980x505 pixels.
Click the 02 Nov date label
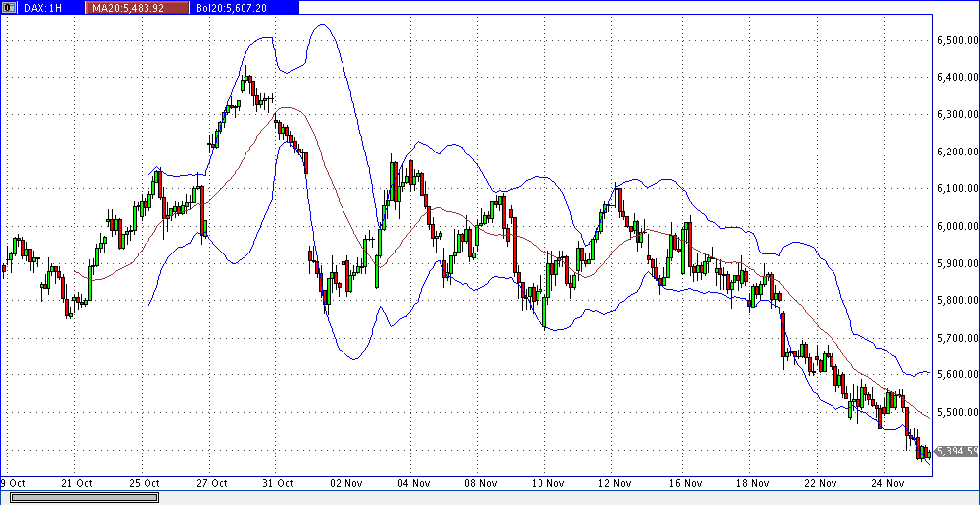point(346,483)
